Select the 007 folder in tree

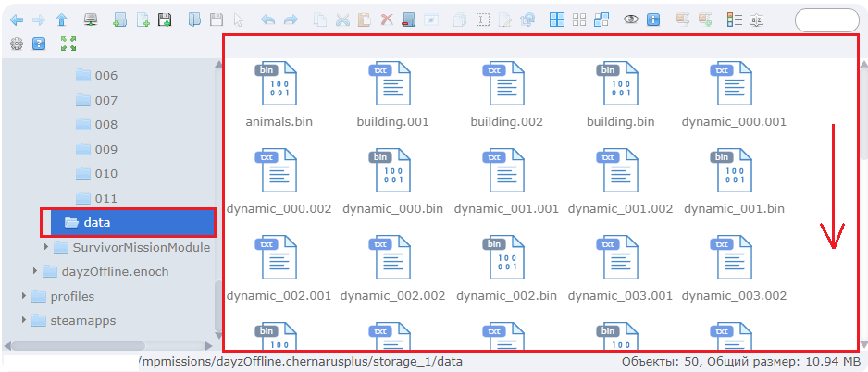coord(96,100)
